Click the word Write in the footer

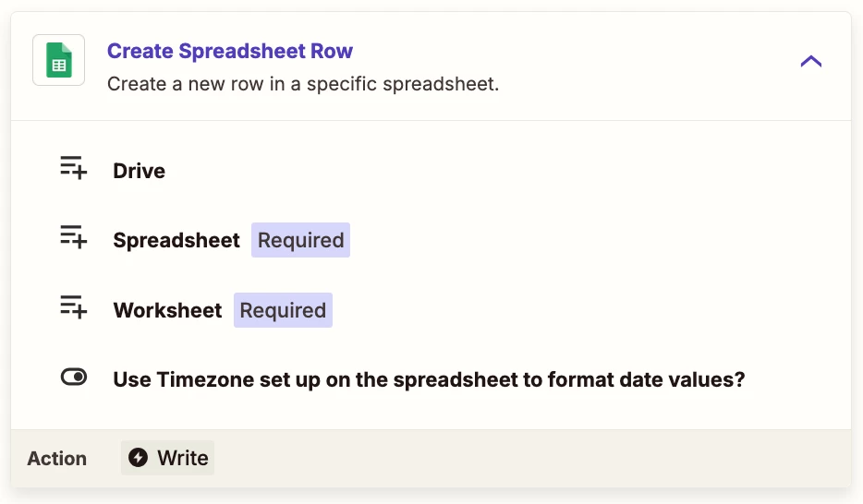tap(183, 458)
